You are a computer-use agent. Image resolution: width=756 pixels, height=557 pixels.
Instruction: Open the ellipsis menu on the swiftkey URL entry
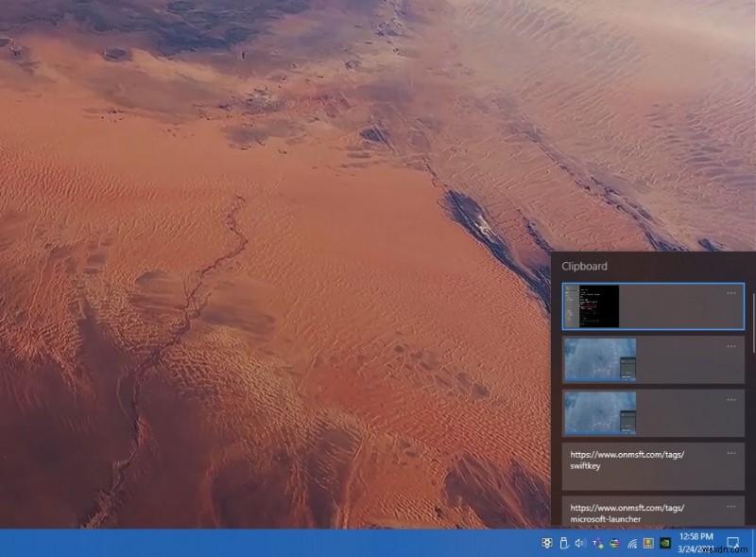tap(732, 453)
